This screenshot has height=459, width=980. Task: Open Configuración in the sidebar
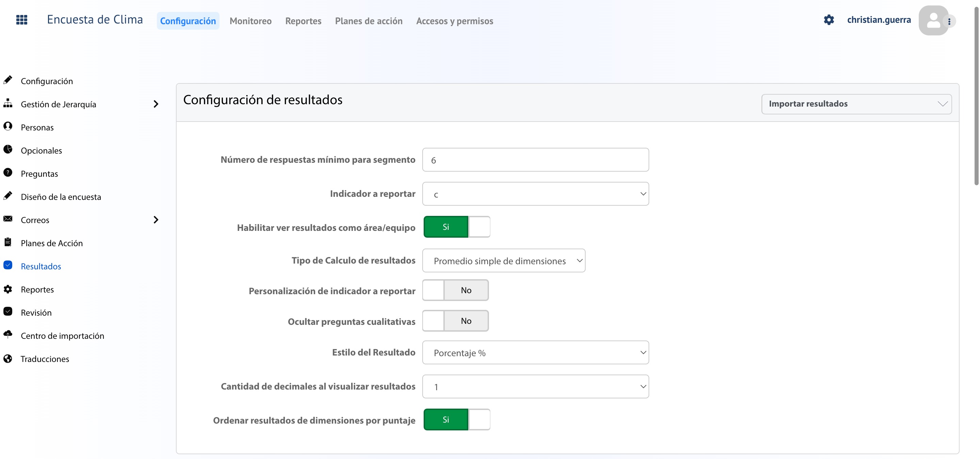click(x=47, y=81)
